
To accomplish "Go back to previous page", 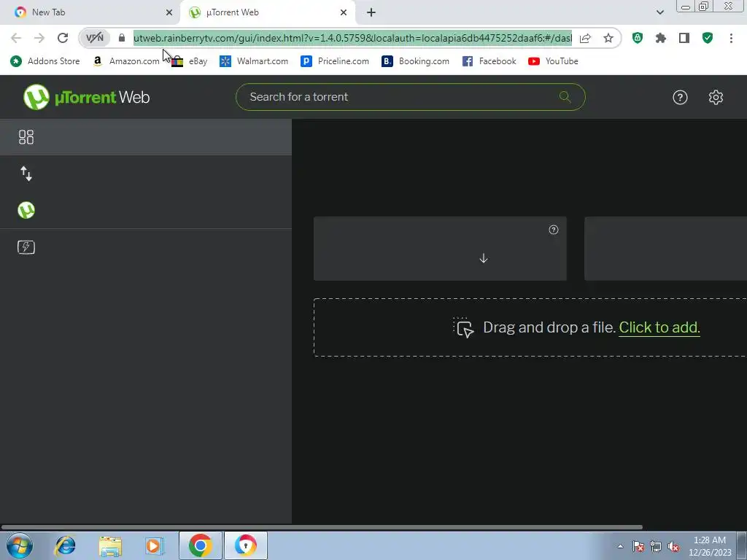I will (x=16, y=38).
